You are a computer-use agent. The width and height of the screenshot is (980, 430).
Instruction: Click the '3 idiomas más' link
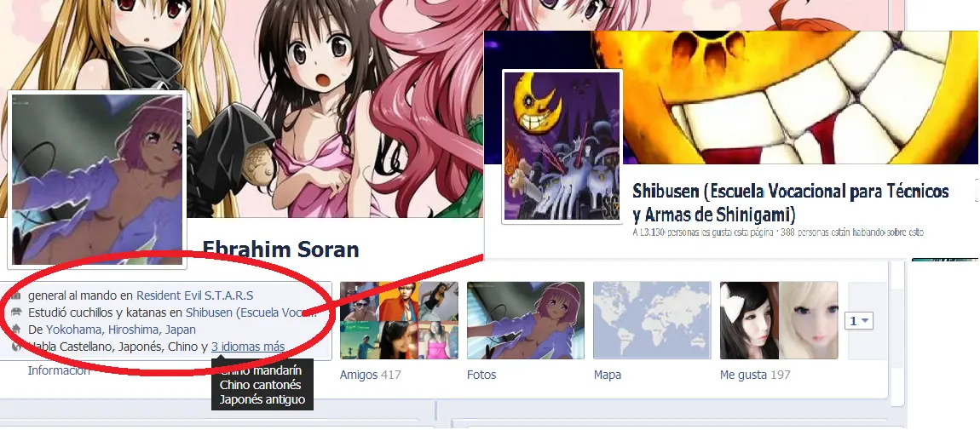tap(248, 347)
